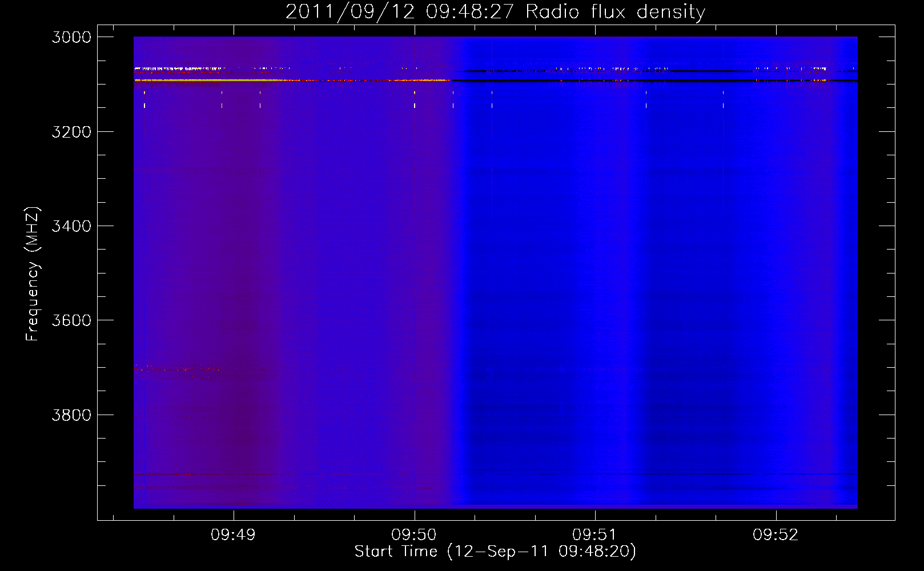Click the 'Start Time (12-Sep-11 09:48:20)' axis title

pos(495,552)
